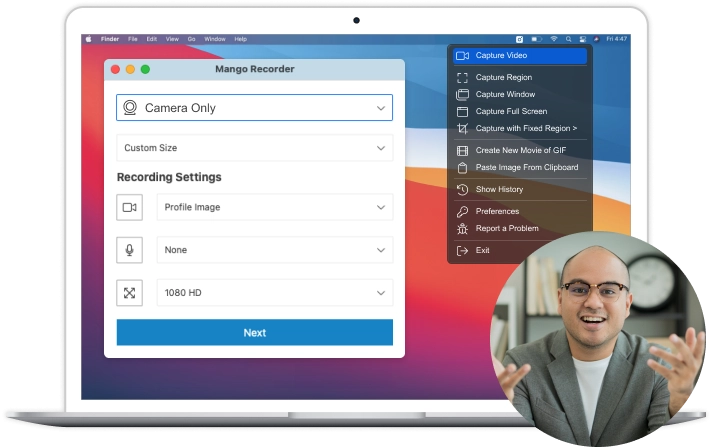Screen dimensions: 712x447
Task: Click the history clock icon
Action: [x=462, y=189]
